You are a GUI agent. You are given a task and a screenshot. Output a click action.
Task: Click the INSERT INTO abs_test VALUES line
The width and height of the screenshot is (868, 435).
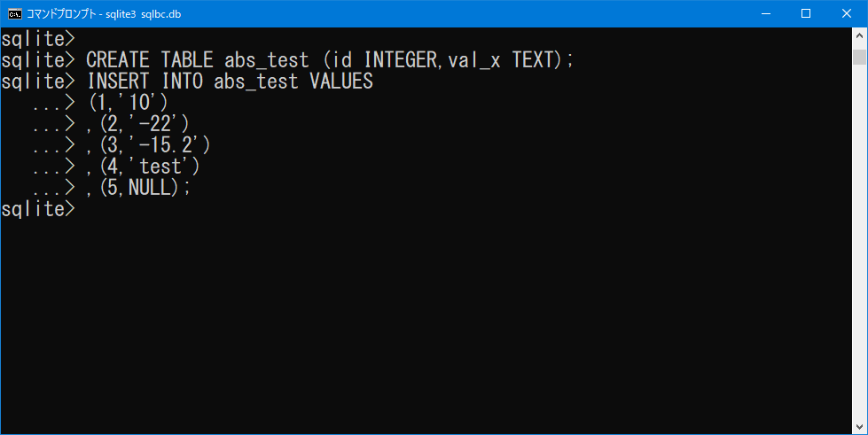(231, 82)
